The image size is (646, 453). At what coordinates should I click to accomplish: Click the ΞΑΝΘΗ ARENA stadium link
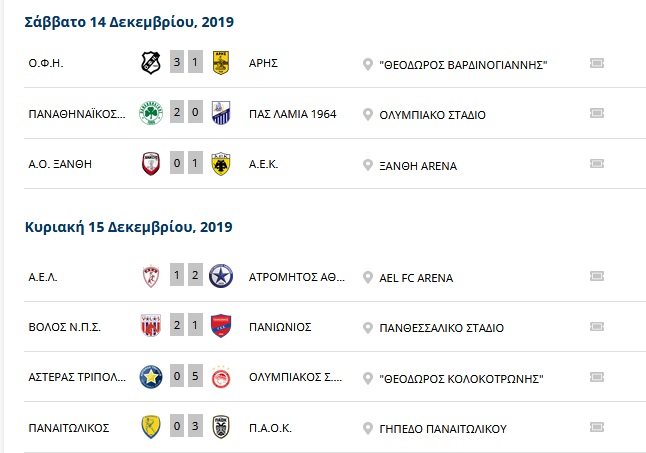click(x=418, y=166)
